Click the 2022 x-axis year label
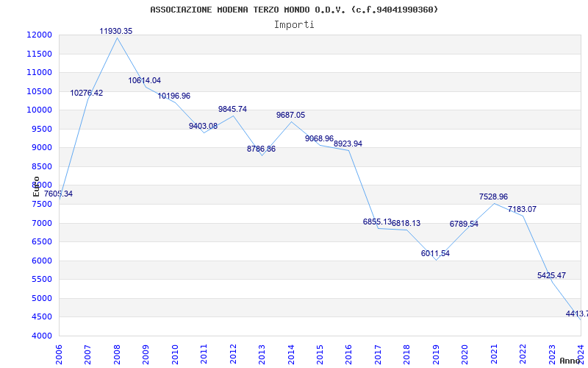Screen dimensions: 588x368 coord(523,355)
